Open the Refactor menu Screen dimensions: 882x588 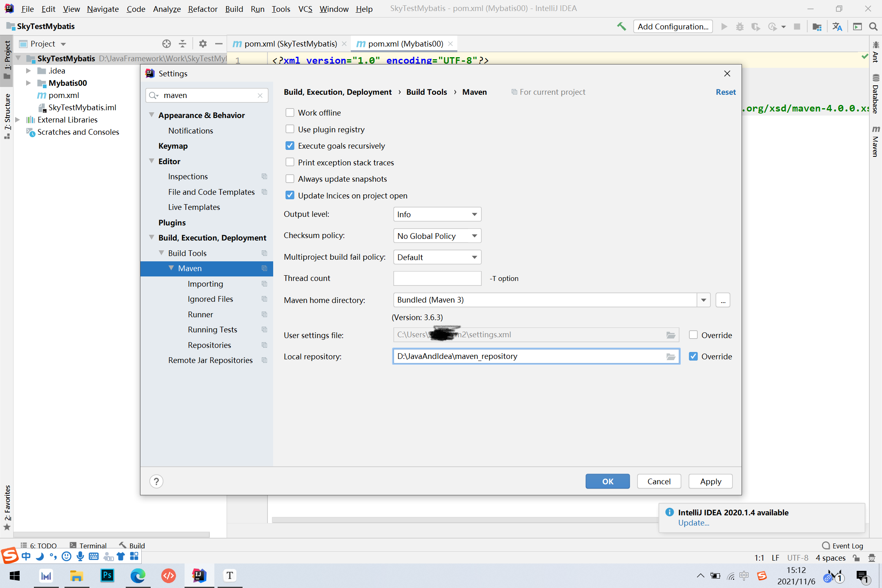click(203, 9)
